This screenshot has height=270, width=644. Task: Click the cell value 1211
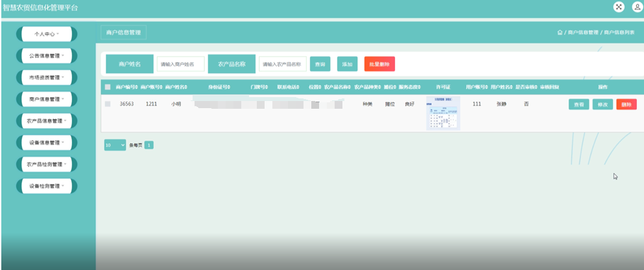point(151,104)
